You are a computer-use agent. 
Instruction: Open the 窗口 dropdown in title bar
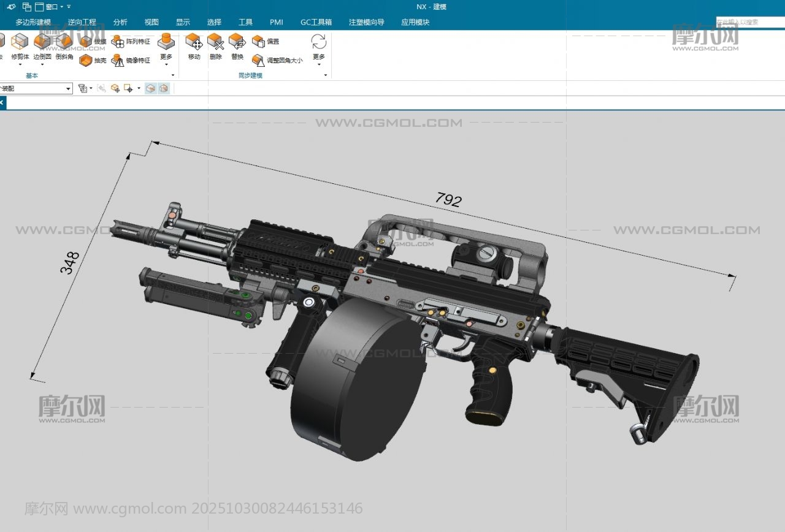tap(53, 7)
